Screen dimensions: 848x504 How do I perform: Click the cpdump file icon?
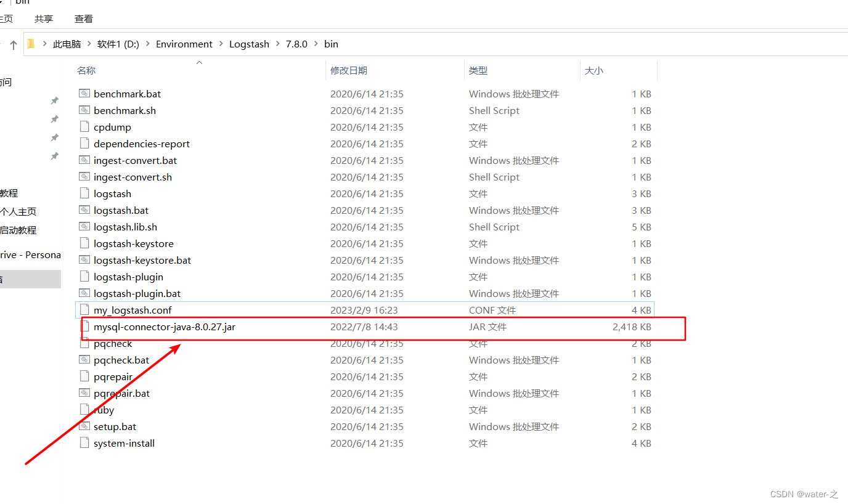(84, 127)
